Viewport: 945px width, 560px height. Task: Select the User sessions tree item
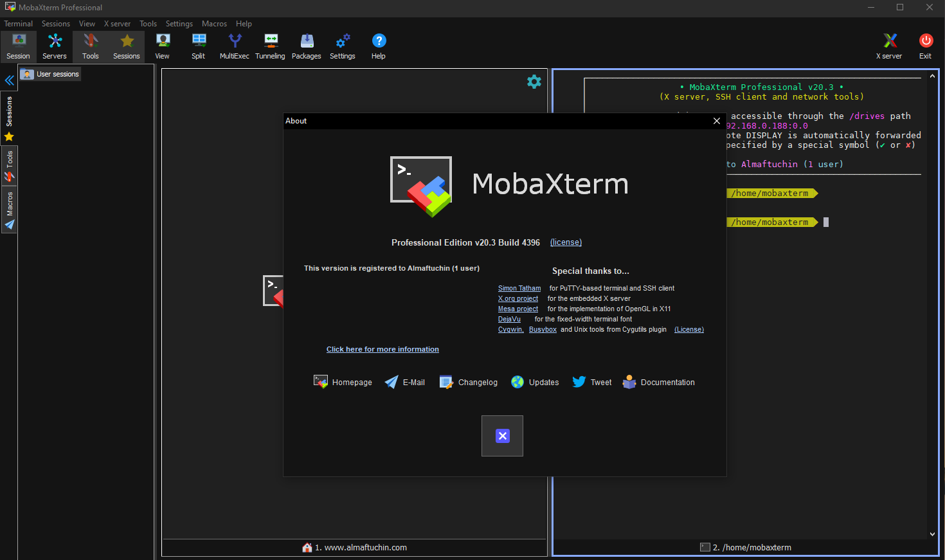tap(50, 74)
